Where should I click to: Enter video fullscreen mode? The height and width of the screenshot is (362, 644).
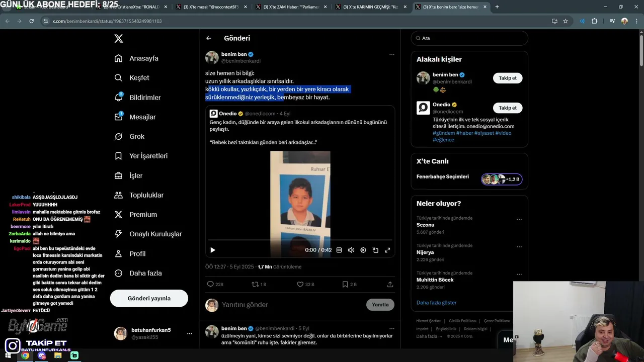point(387,250)
